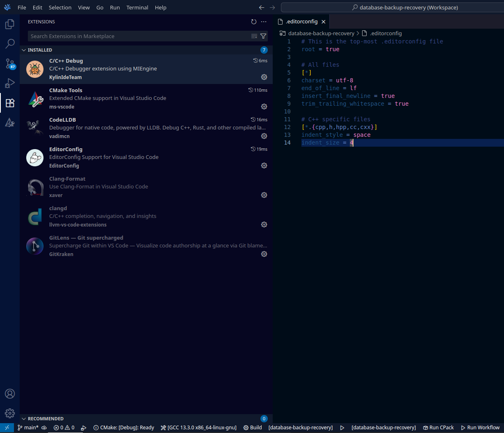Open the Run and Debug view
This screenshot has height=433, width=504.
pos(10,83)
